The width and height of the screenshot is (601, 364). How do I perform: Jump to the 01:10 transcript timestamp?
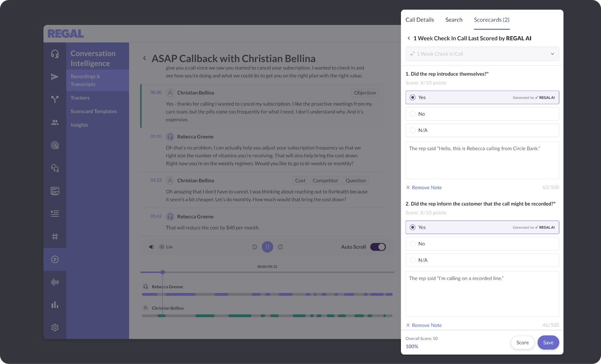coord(156,136)
